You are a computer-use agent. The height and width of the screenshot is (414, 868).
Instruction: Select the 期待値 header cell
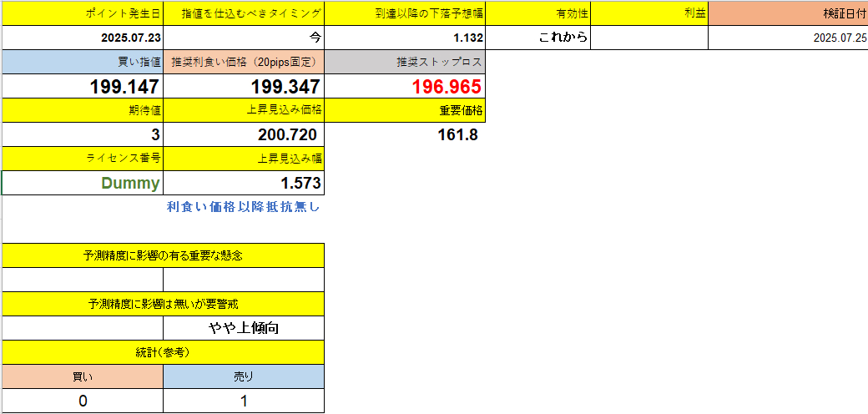pyautogui.click(x=83, y=110)
